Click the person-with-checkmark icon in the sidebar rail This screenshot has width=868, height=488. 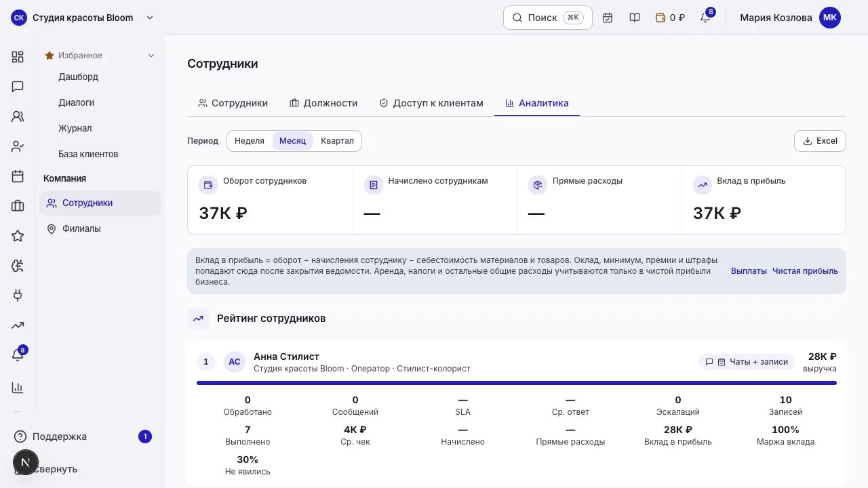point(18,146)
